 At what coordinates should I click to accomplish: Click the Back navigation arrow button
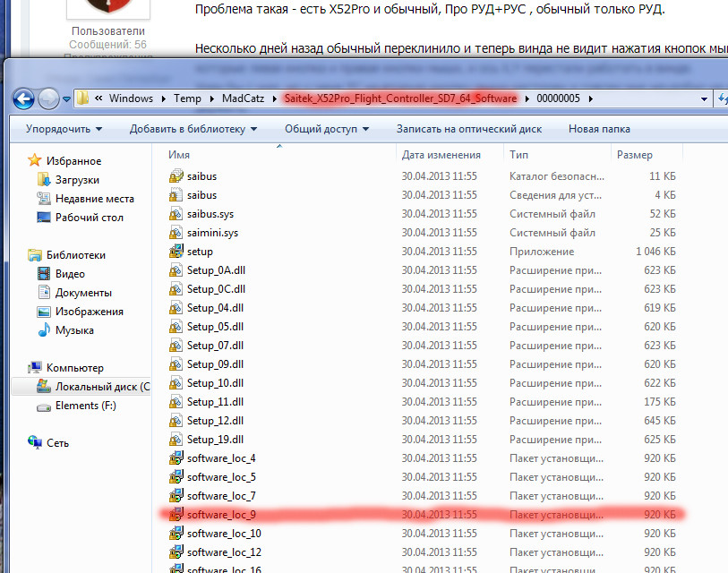[23, 98]
